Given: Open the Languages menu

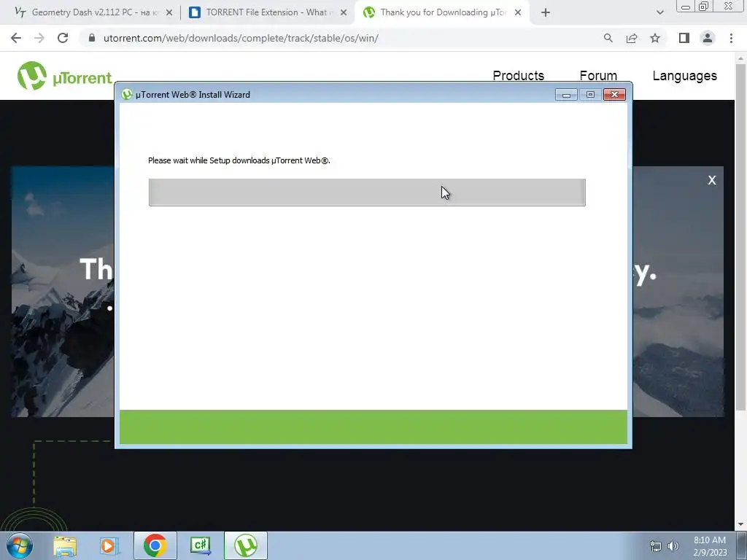Looking at the screenshot, I should [x=684, y=76].
